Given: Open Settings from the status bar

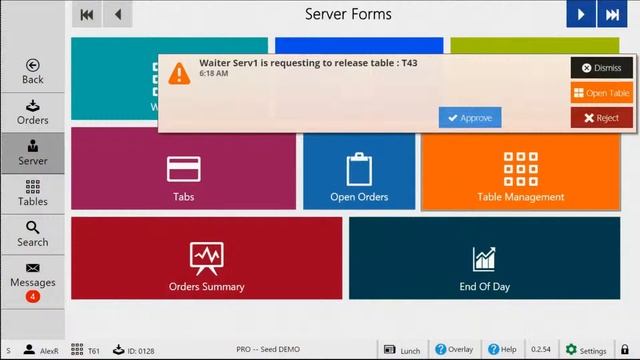Looking at the screenshot, I should click(x=586, y=350).
